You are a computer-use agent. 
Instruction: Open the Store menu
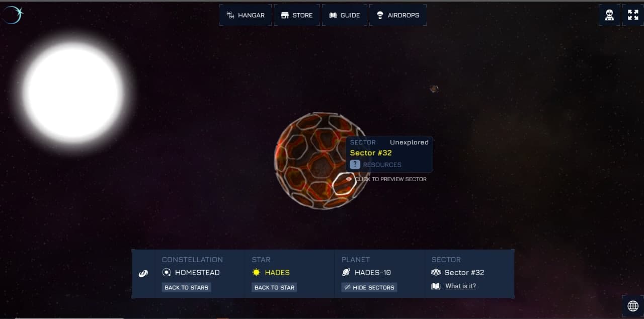(297, 15)
